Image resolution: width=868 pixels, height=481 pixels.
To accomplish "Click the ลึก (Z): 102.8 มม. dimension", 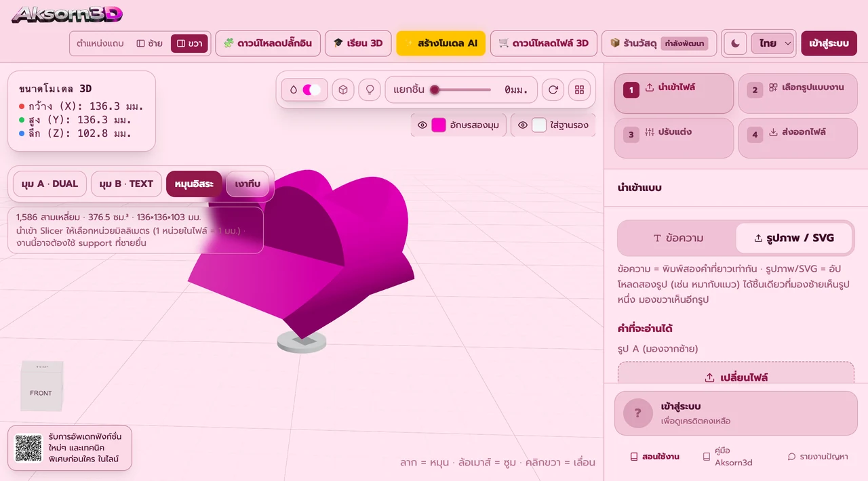I will point(75,133).
